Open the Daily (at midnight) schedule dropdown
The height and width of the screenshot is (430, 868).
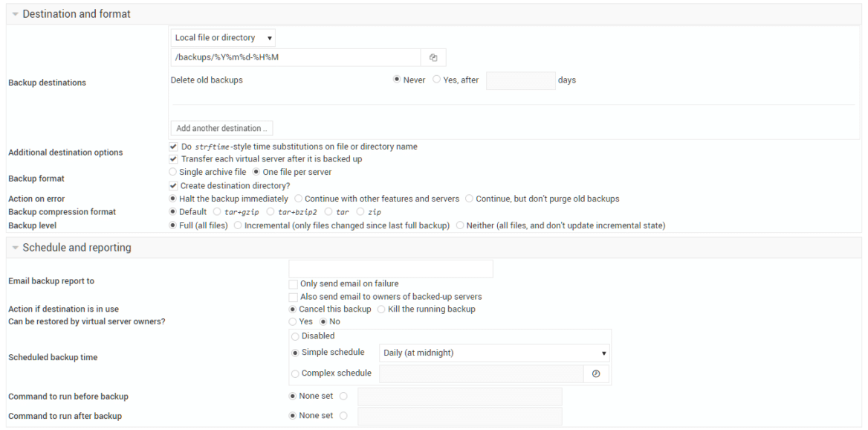point(494,352)
